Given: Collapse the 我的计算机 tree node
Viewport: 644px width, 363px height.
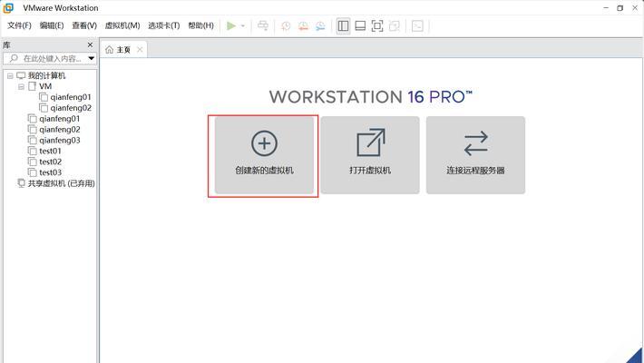Looking at the screenshot, I should pyautogui.click(x=10, y=75).
